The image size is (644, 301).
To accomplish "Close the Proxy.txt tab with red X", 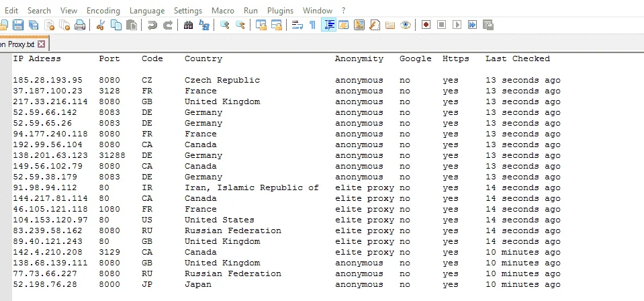I will [41, 44].
